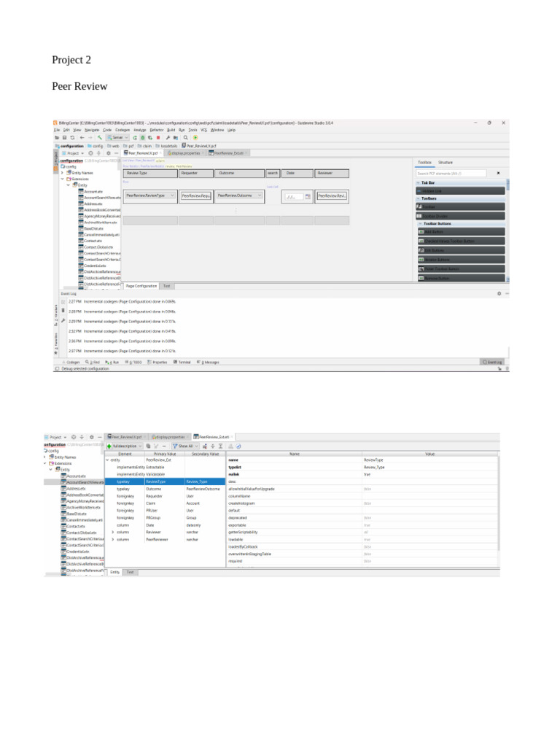
Task: Click the Back arrow navigation icon
Action: tap(82, 138)
